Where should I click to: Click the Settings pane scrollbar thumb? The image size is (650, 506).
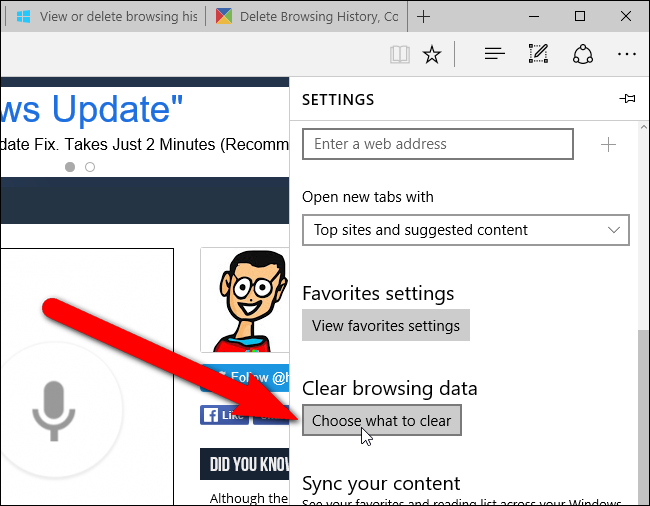tap(643, 418)
